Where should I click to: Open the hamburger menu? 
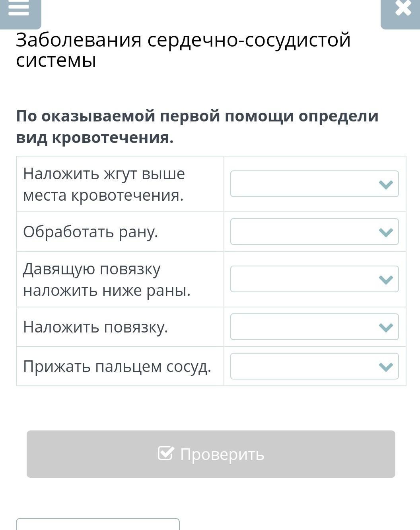(19, 9)
